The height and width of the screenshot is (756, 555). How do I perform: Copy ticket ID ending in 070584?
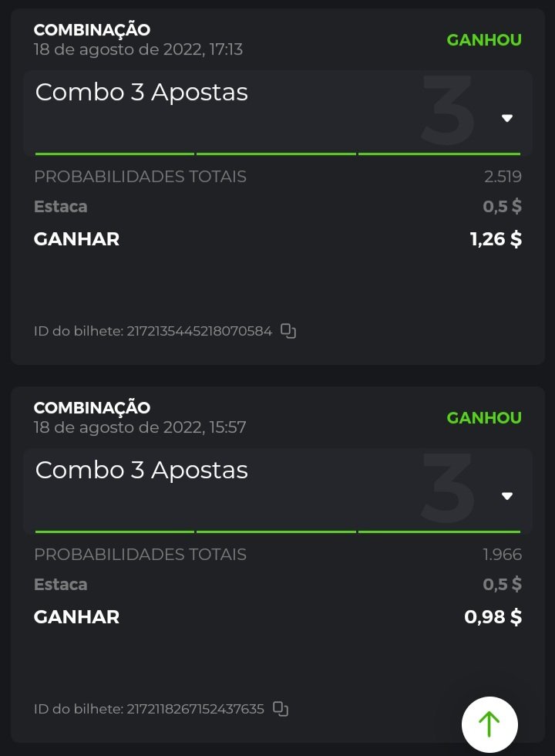(288, 331)
